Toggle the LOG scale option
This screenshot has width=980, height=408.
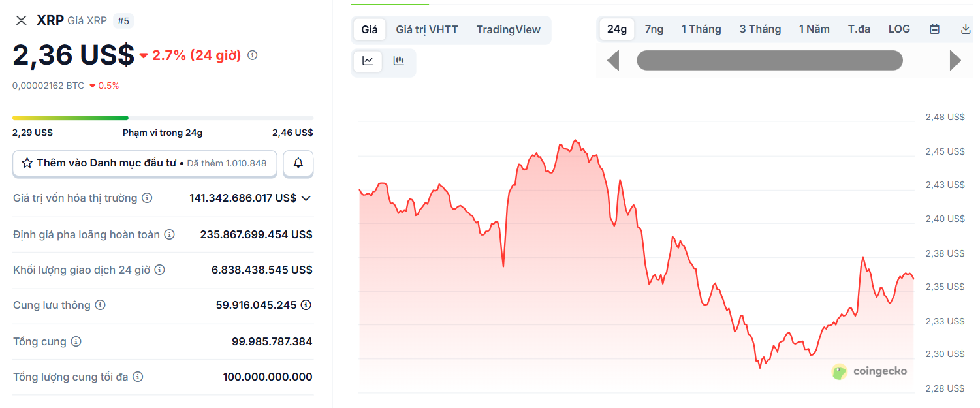(899, 29)
